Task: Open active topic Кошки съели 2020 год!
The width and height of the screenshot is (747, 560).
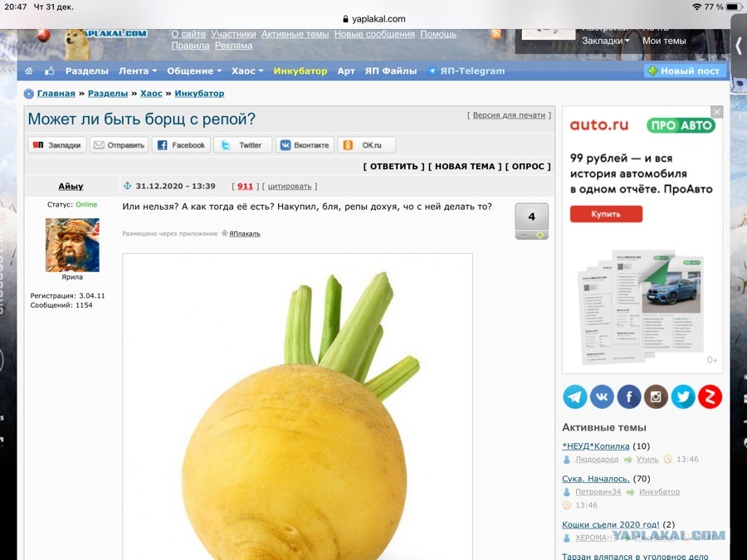Action: coord(611,524)
